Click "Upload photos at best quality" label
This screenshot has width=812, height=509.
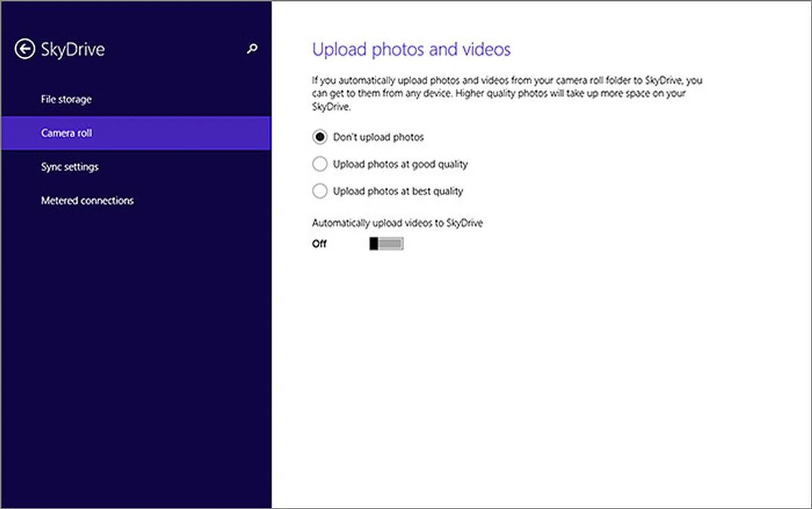point(398,191)
